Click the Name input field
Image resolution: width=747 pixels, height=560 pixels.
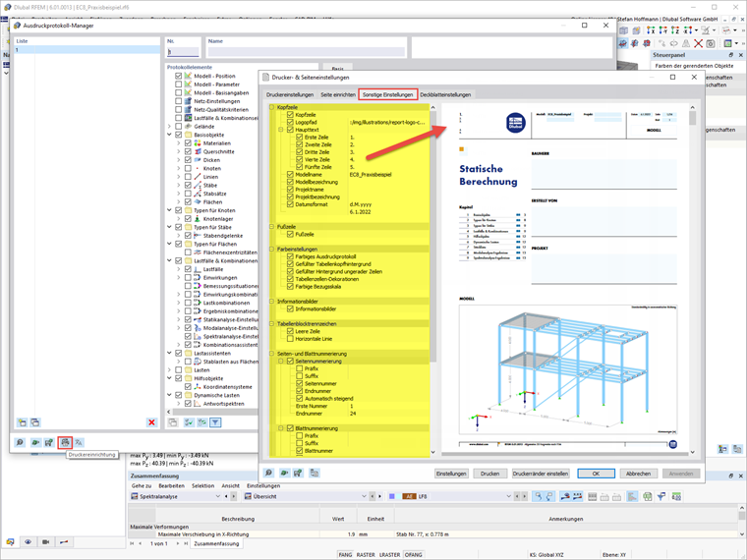click(307, 51)
